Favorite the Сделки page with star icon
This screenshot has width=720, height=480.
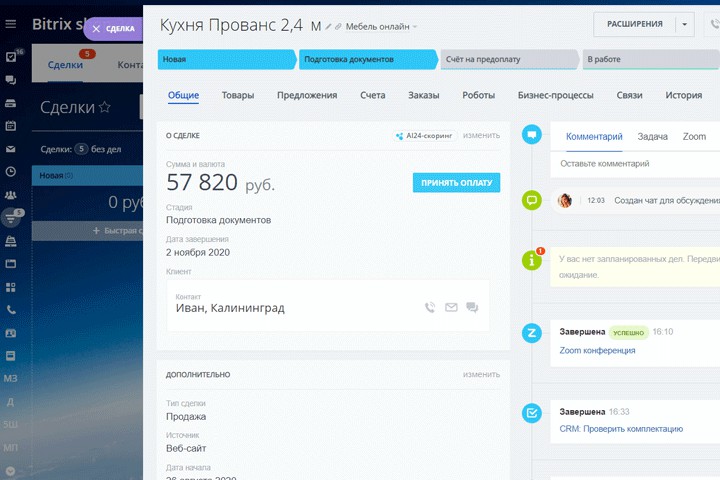pyautogui.click(x=105, y=107)
